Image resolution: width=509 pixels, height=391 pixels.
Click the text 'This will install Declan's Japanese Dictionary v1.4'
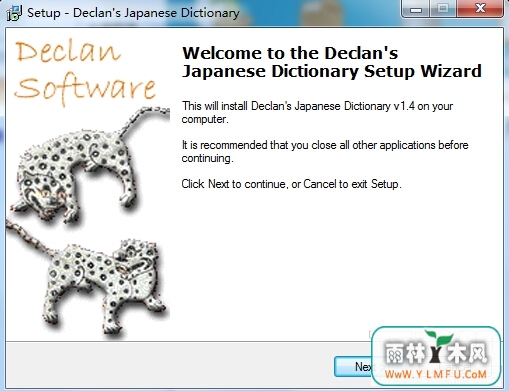[298, 106]
